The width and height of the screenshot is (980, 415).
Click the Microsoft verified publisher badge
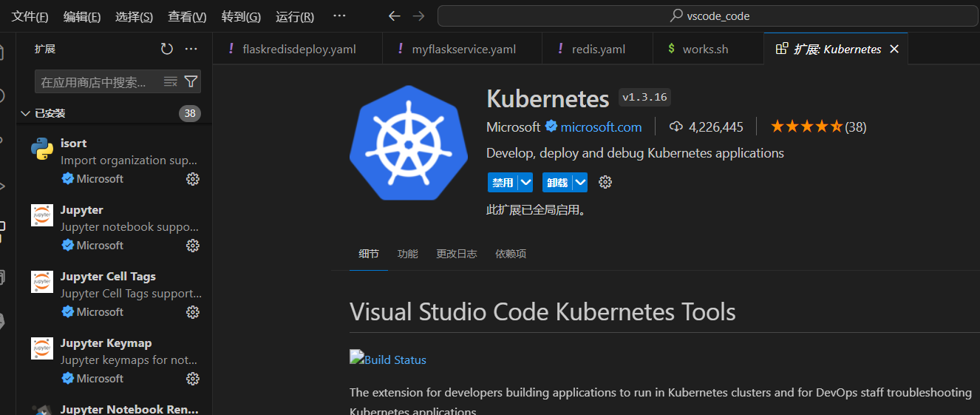tap(551, 126)
